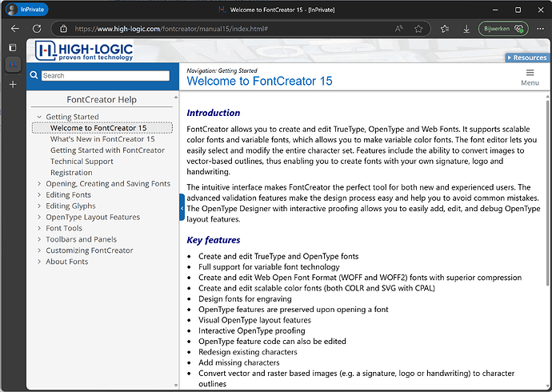Select the Getting Started section label
552x392 pixels.
[72, 117]
